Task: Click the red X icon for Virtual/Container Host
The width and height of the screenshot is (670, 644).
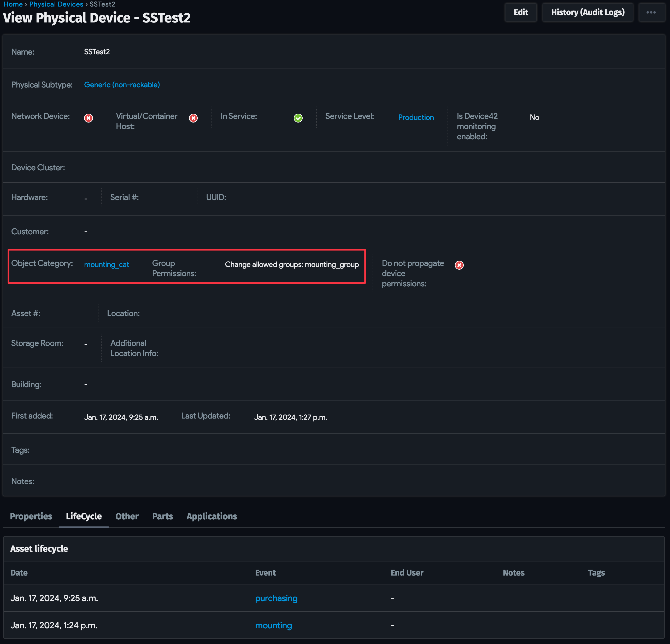Action: (x=193, y=118)
